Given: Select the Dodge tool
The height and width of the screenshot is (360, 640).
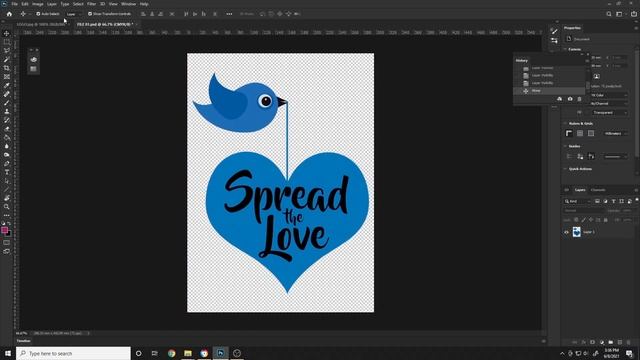Looking at the screenshot, I should [x=7, y=155].
